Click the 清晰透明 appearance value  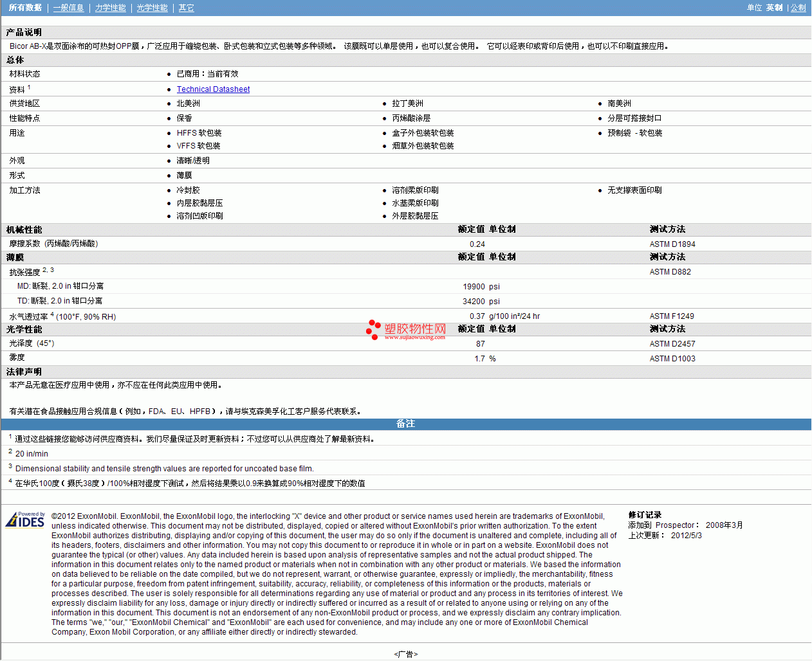pyautogui.click(x=193, y=161)
